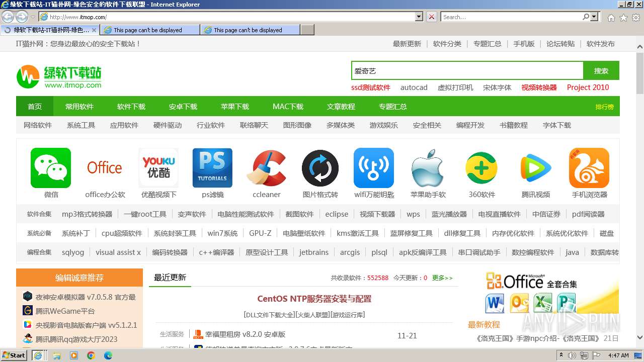Click the site search input field
Image resolution: width=644 pixels, height=362 pixels.
coord(467,71)
